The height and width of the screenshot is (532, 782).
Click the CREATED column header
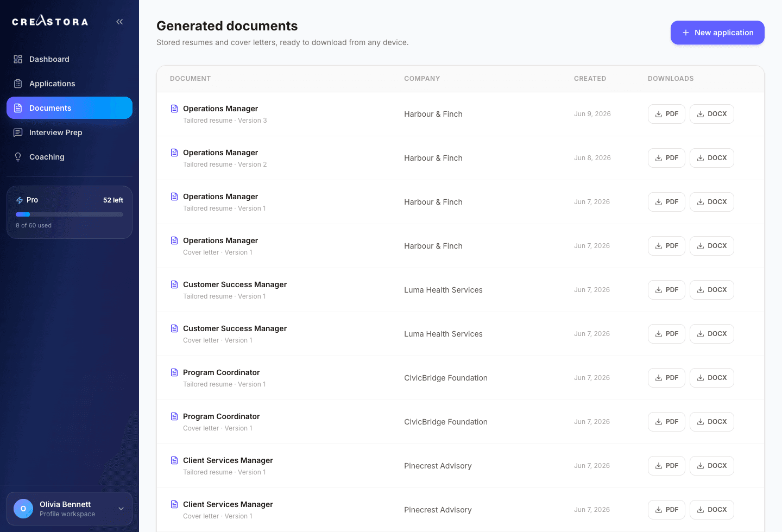point(590,79)
